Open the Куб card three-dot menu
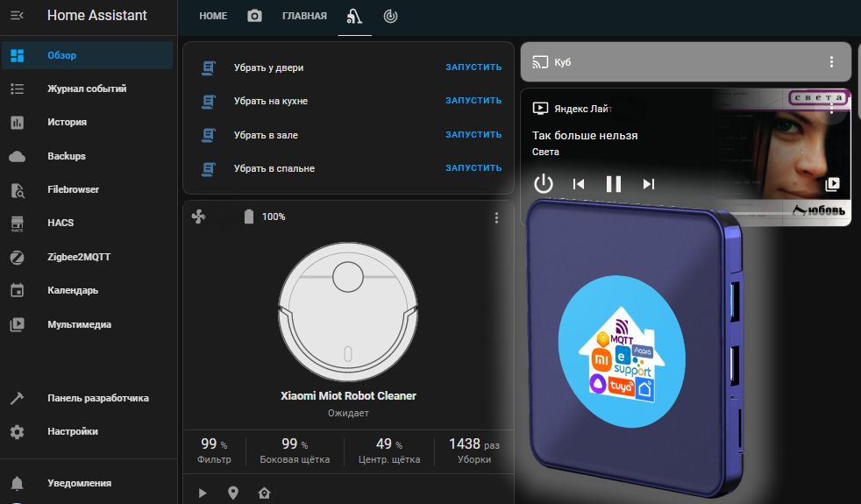Screen dimensions: 861x504 point(831,62)
